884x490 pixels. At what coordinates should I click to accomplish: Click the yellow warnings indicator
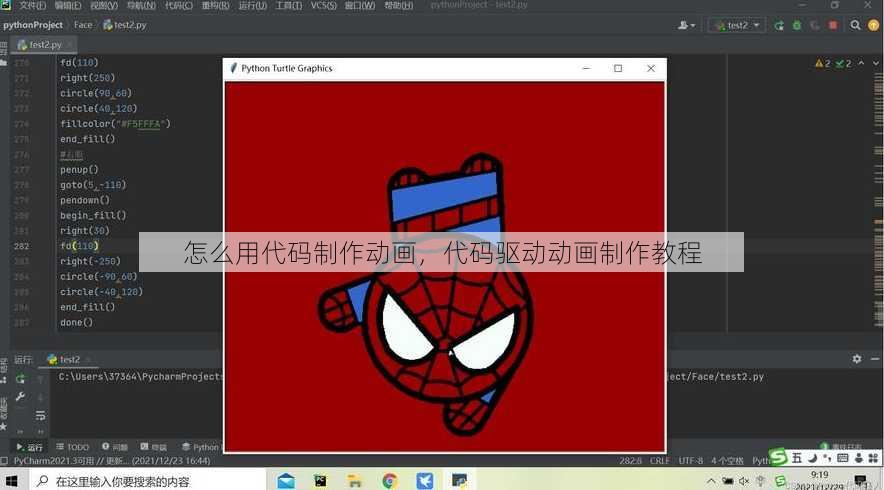click(823, 64)
